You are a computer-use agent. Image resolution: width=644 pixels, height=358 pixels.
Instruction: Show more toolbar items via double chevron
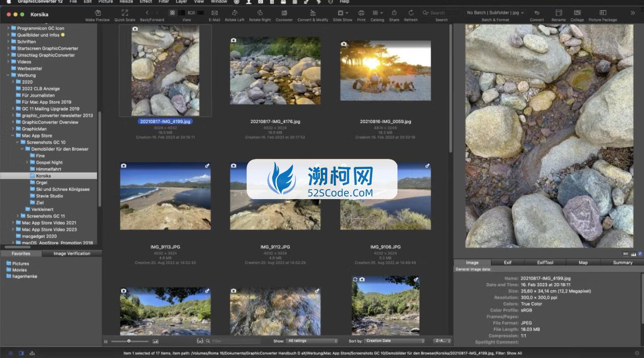(x=633, y=13)
